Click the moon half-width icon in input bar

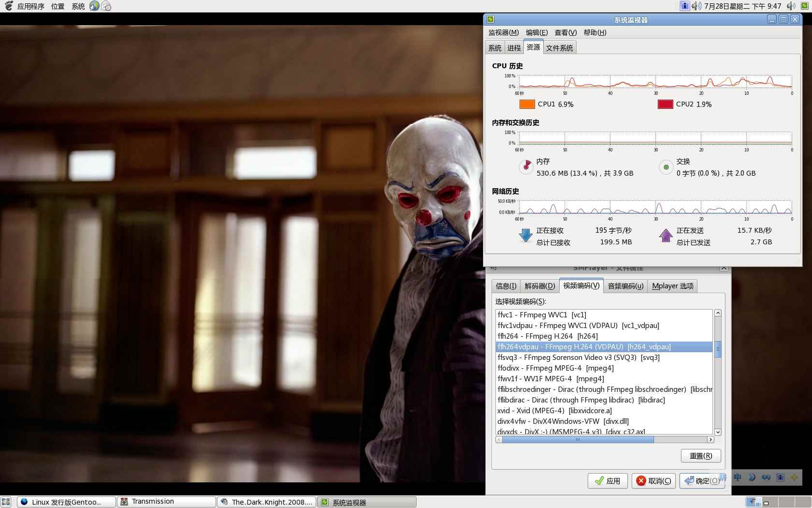pos(752,477)
